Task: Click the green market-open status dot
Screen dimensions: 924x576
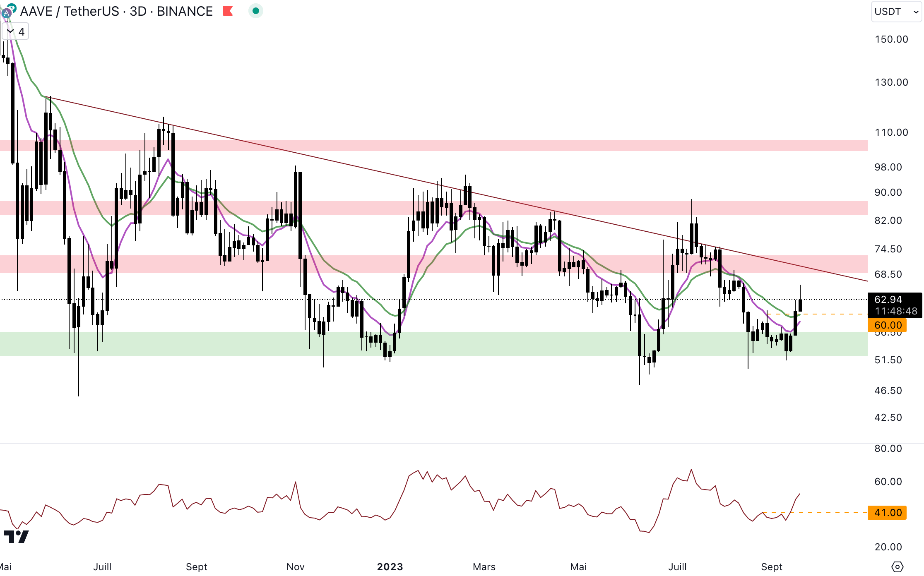Action: click(x=256, y=11)
